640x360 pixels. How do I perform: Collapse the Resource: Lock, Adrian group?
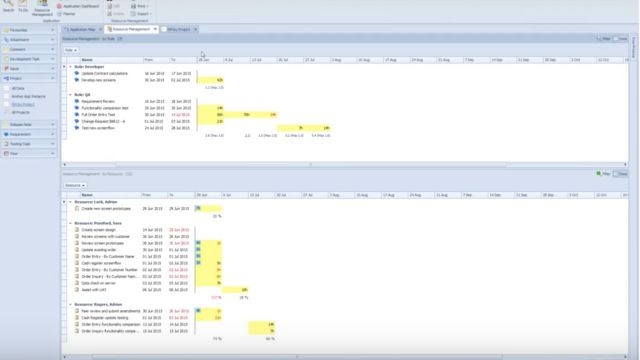70,202
